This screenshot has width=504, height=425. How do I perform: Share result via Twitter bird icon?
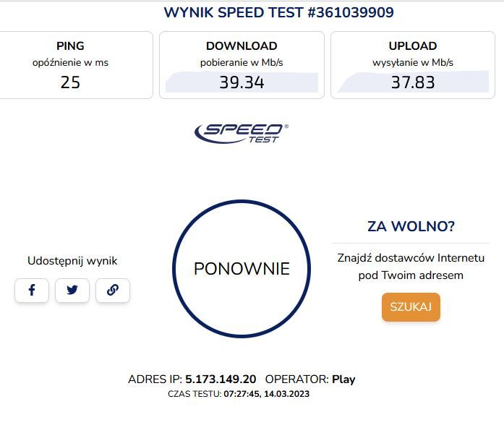(72, 291)
